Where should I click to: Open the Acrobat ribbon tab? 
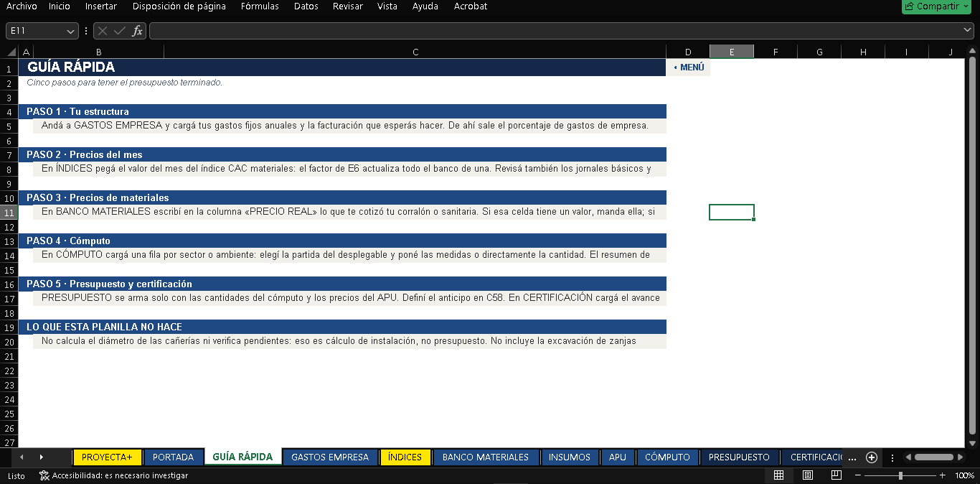471,6
